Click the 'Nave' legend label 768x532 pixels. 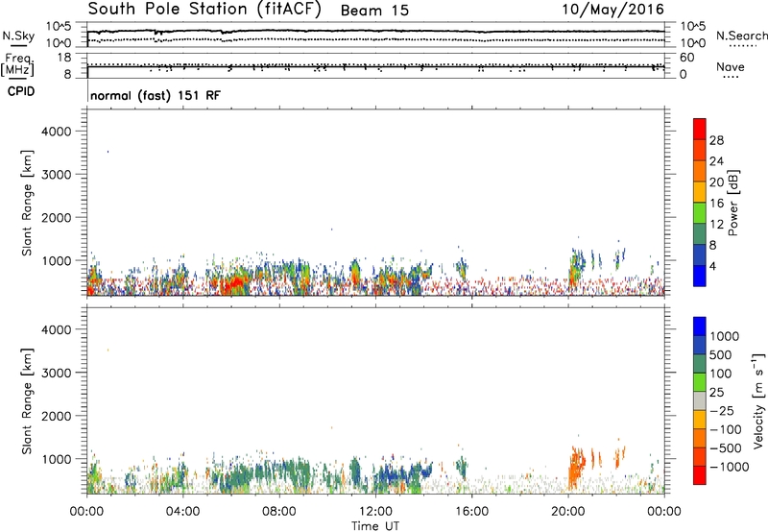(730, 66)
